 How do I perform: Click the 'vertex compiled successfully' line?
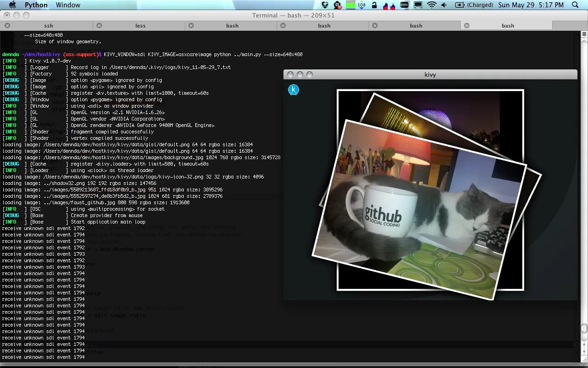click(75, 138)
